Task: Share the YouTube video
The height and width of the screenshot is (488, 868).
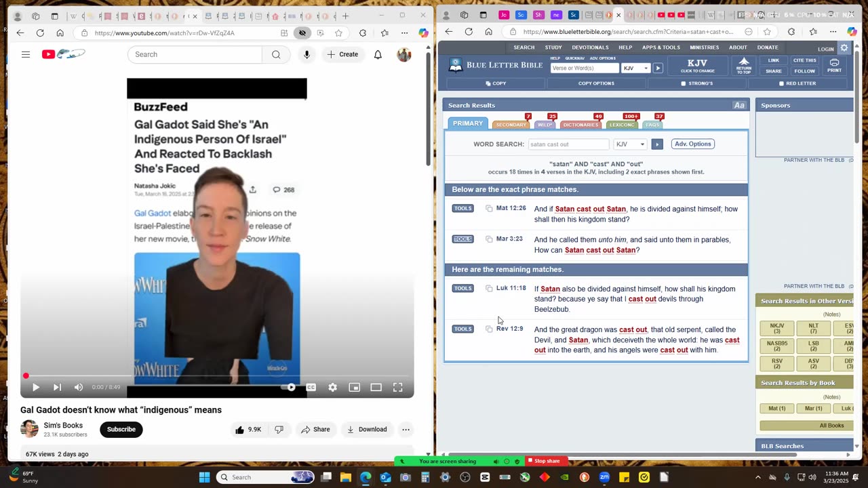Action: pos(315,429)
